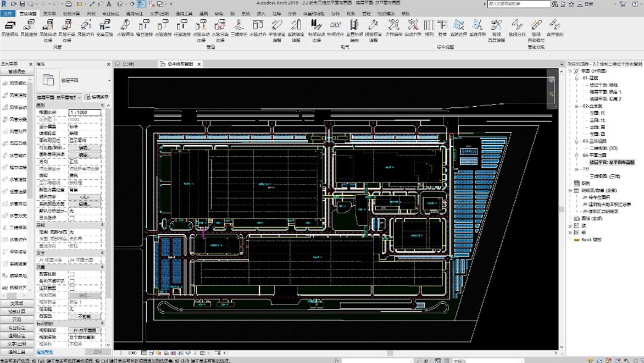Select the 桥架对齐 cable tray align tool
Screen dimensions: 644x363
coord(335,28)
